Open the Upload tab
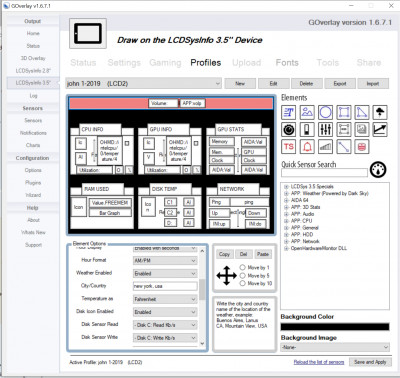Screen dimensions: 400x378 pyautogui.click(x=247, y=63)
